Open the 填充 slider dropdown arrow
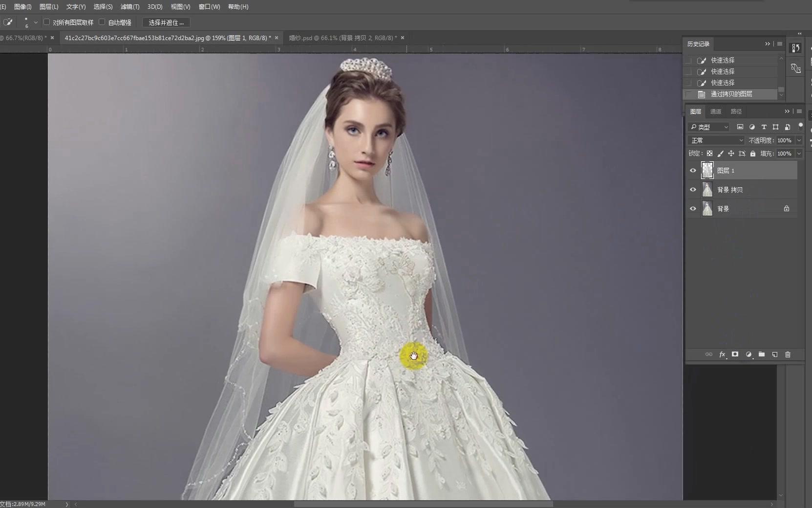 (799, 154)
